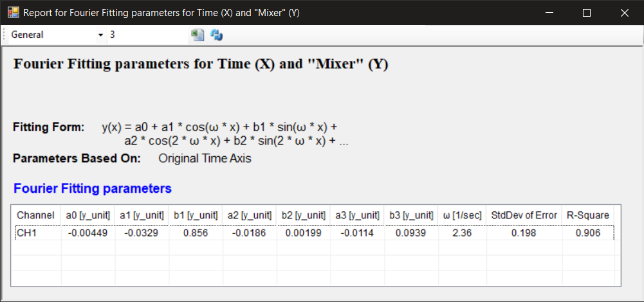Select the 0.906 R-Square value cell
The image size is (644, 302).
point(587,233)
